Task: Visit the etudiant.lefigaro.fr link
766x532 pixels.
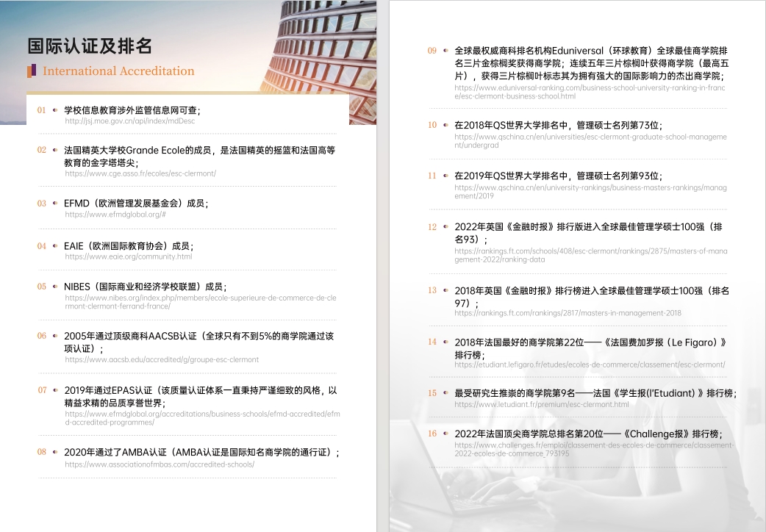Action: (x=590, y=364)
